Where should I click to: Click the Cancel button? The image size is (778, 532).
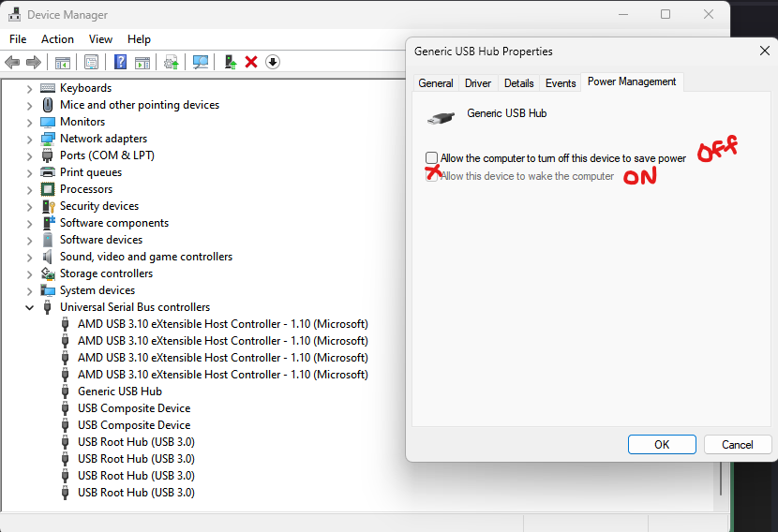coord(738,445)
